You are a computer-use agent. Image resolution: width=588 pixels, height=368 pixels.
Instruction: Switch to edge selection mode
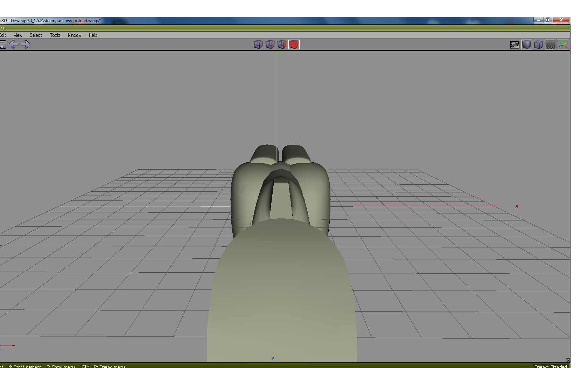[270, 45]
